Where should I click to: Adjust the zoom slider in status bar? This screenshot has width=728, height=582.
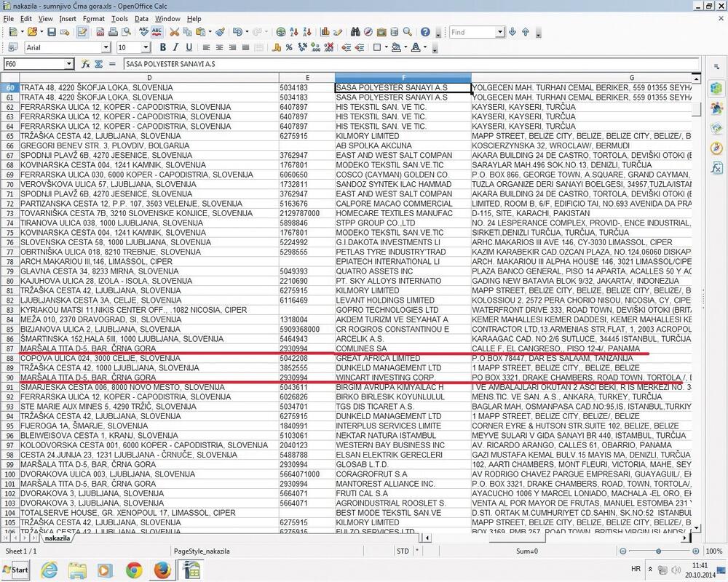pos(658,551)
